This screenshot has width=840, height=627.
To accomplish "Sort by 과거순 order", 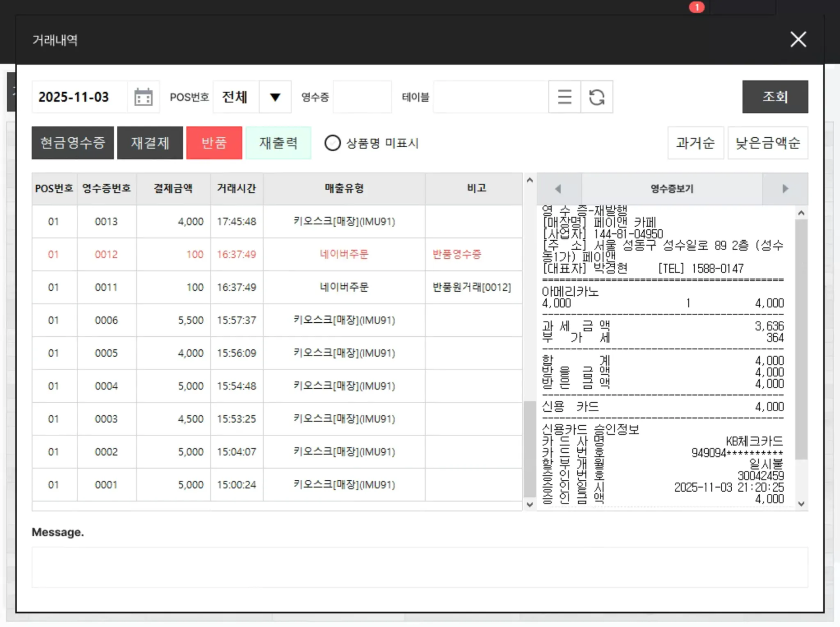I will pyautogui.click(x=695, y=143).
